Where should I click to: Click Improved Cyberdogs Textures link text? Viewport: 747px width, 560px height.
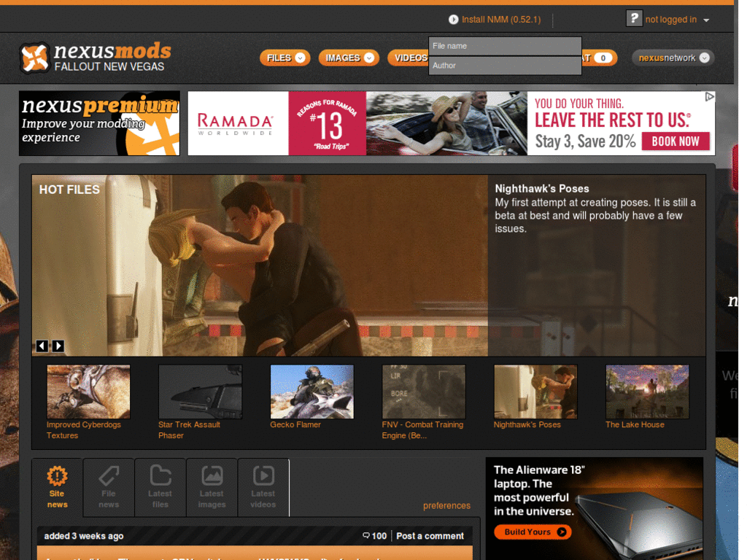click(83, 430)
